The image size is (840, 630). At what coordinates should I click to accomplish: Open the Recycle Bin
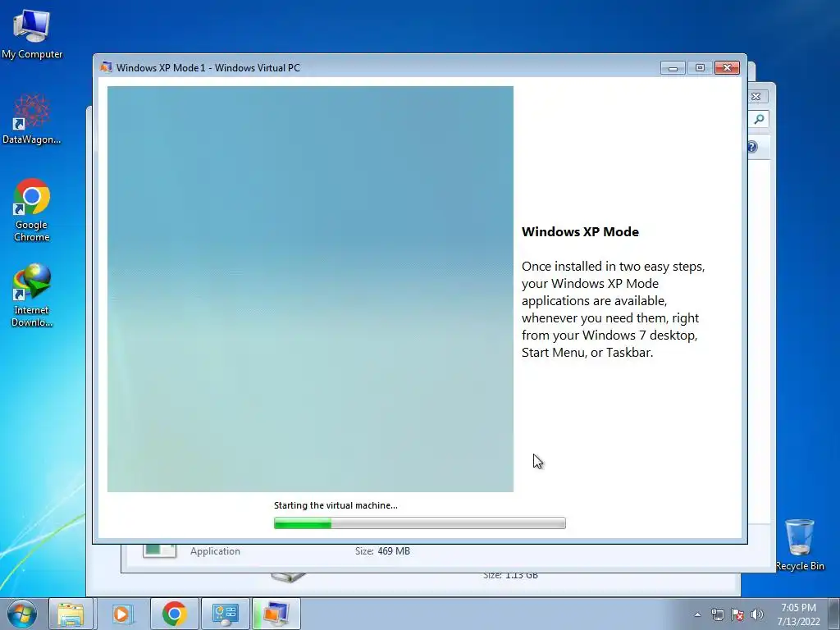pyautogui.click(x=800, y=545)
